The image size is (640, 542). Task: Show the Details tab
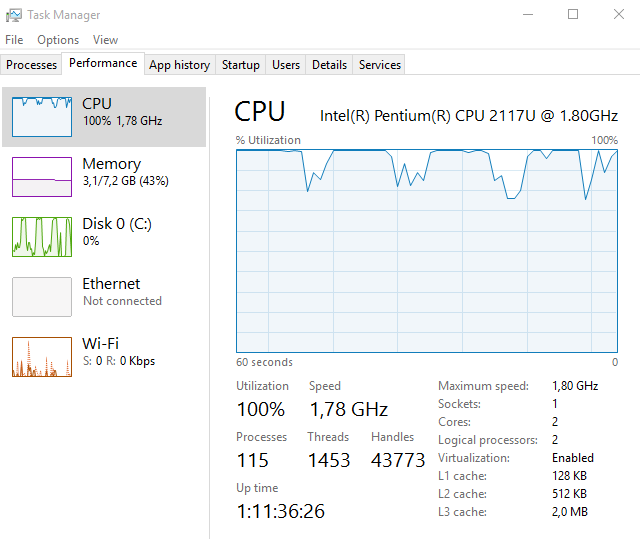tap(329, 65)
